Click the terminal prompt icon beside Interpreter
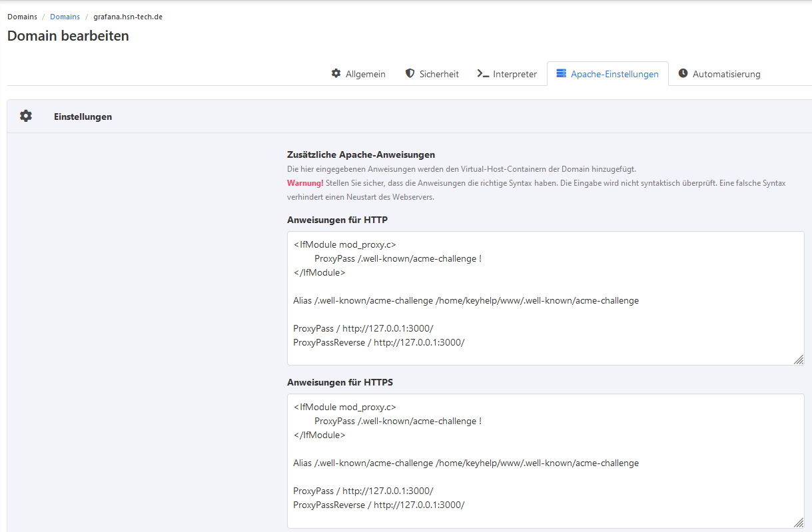This screenshot has height=532, width=812. click(483, 73)
